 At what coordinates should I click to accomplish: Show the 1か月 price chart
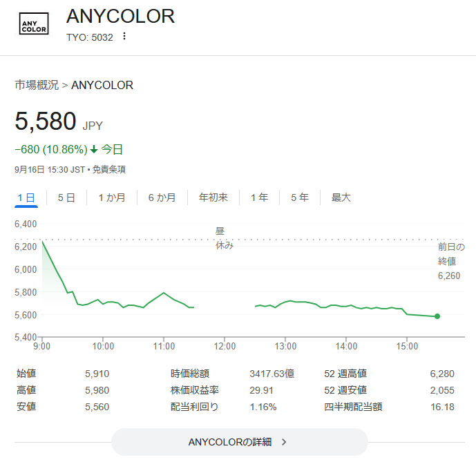tap(112, 198)
